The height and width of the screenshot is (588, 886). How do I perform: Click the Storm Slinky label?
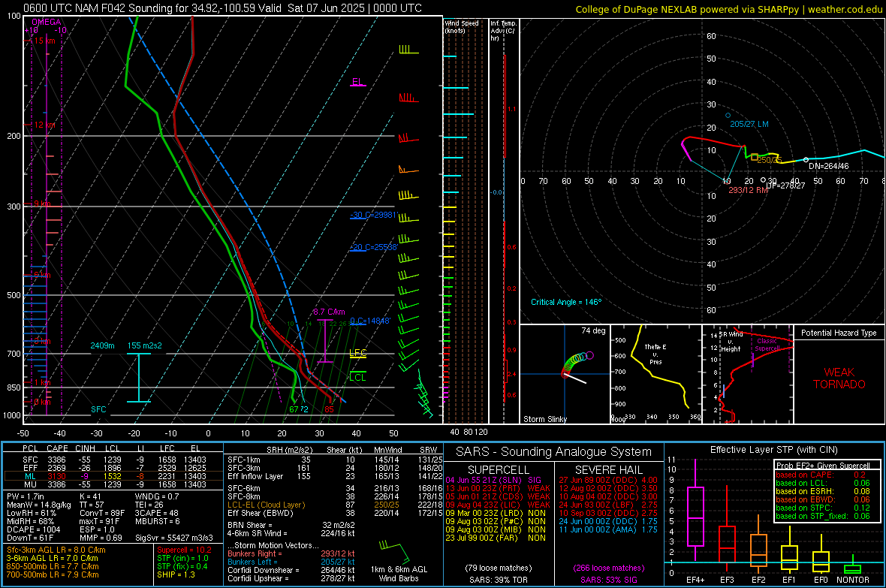(544, 419)
